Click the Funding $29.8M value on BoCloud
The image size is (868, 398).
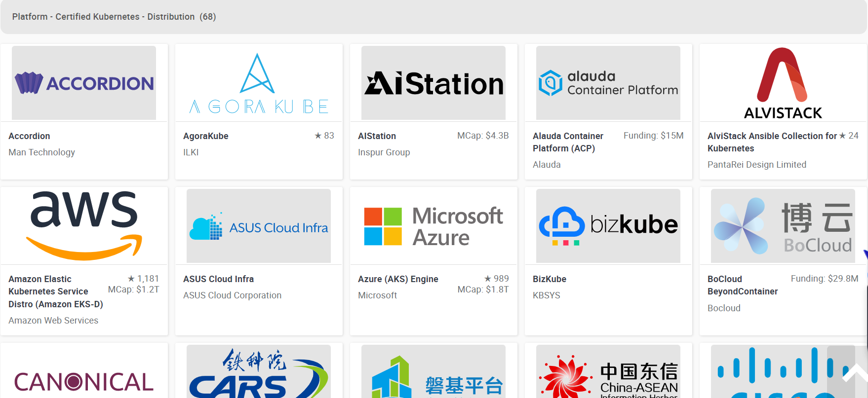pyautogui.click(x=825, y=279)
